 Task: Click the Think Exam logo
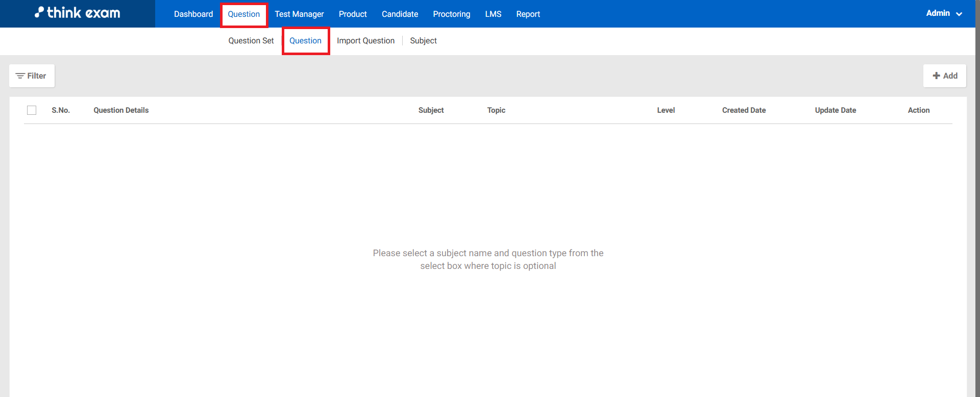tap(78, 13)
